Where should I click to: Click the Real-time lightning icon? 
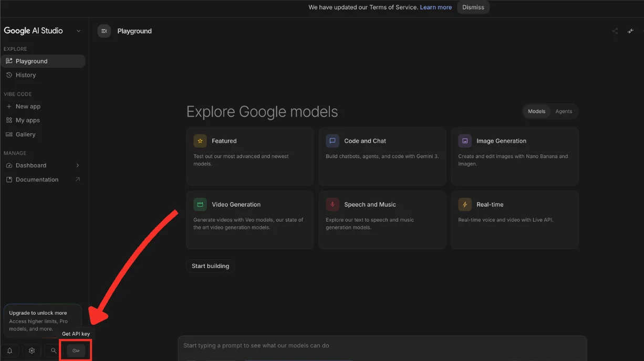tap(465, 205)
